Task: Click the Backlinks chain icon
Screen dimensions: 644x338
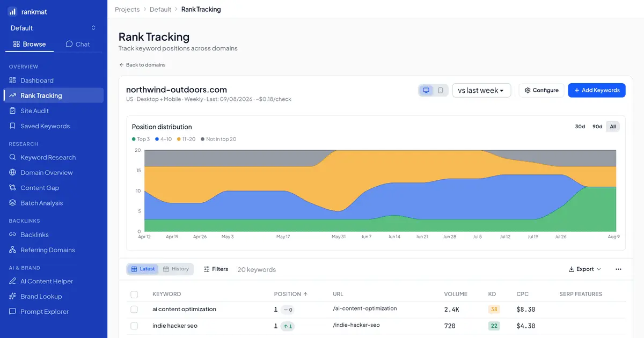Action: (x=13, y=234)
